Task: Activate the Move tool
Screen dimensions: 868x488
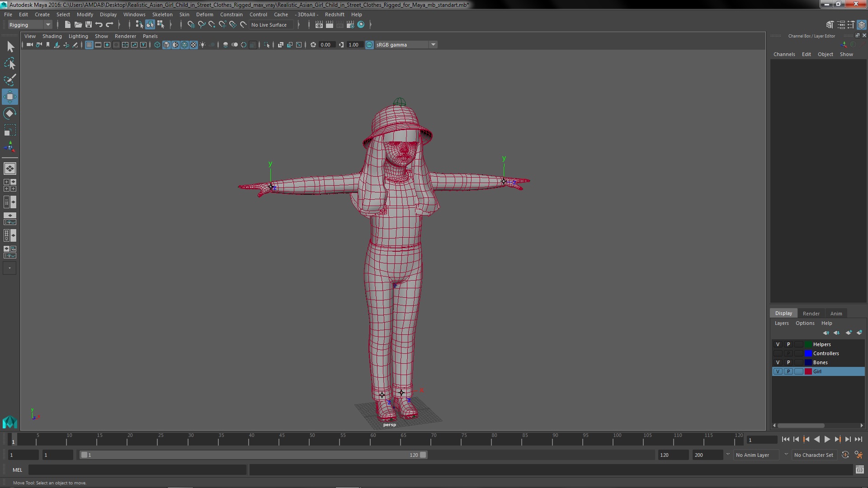Action: pyautogui.click(x=10, y=97)
